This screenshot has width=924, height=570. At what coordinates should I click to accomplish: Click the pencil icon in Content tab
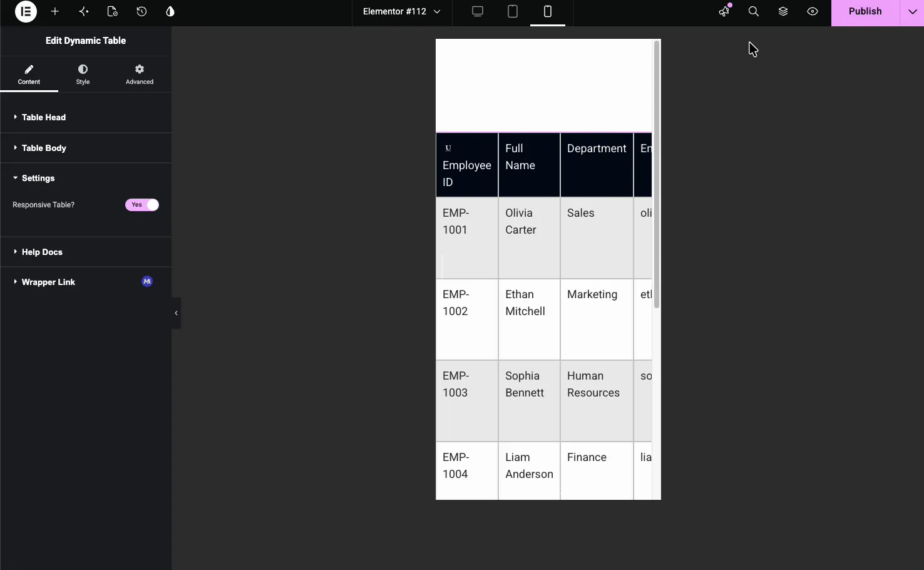(x=29, y=69)
